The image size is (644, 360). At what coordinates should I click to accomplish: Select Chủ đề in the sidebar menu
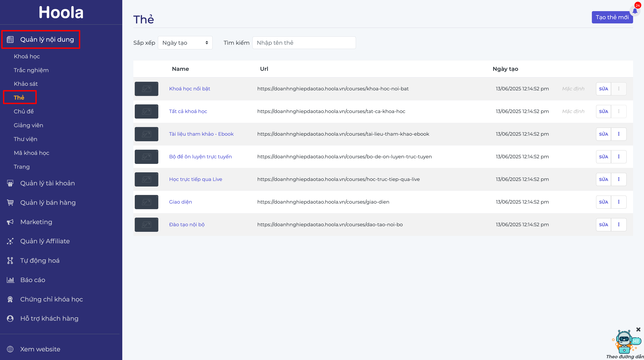24,111
